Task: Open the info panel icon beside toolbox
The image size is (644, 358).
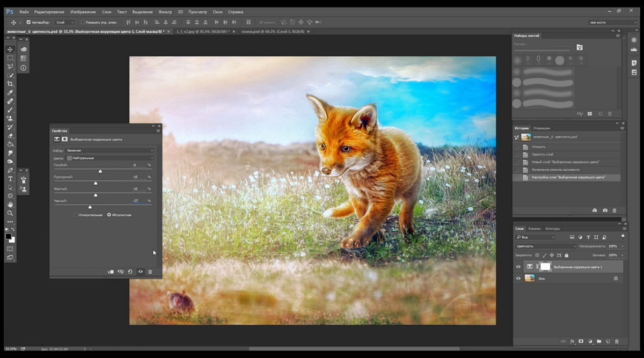Action: click(24, 68)
